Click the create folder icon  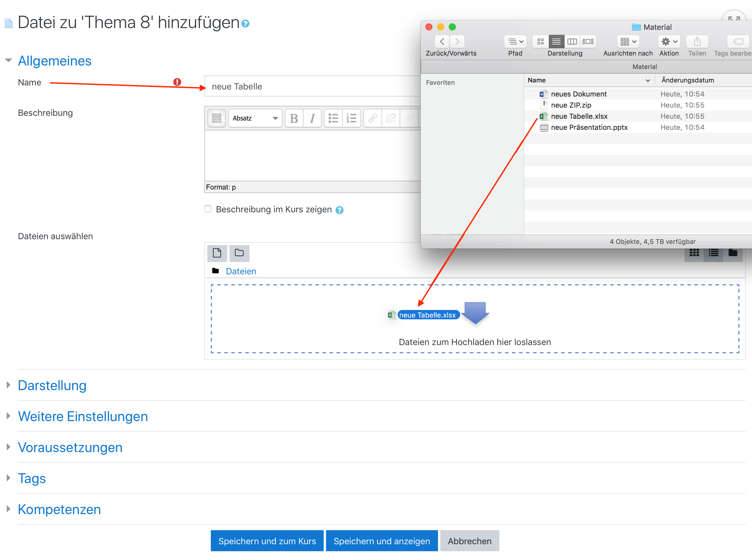[x=239, y=253]
